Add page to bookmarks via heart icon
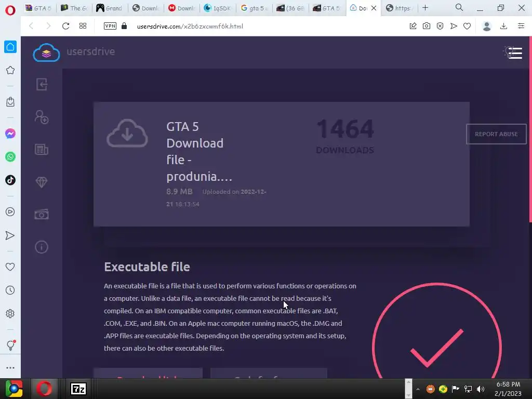Viewport: 532px width, 399px height. click(x=467, y=26)
